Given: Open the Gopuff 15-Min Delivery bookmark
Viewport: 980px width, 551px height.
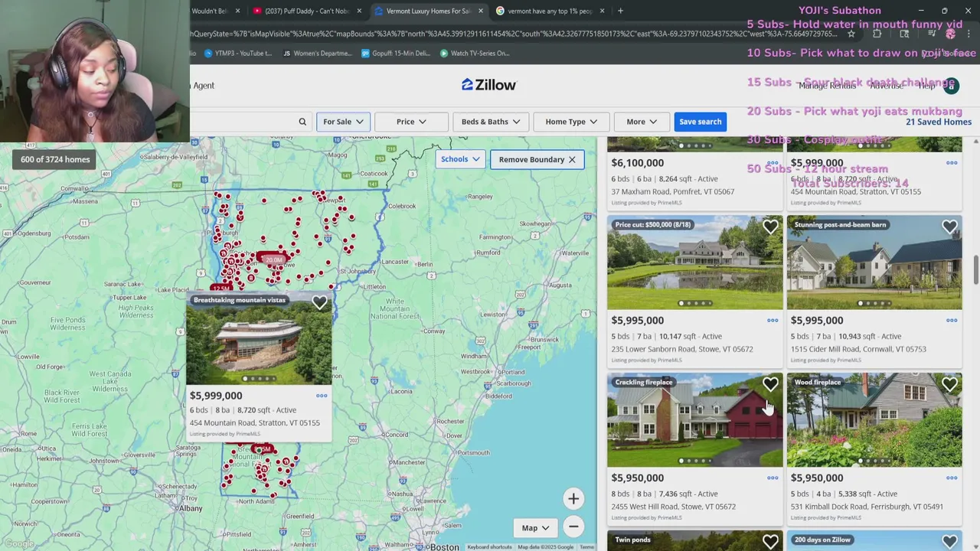Looking at the screenshot, I should pos(397,53).
